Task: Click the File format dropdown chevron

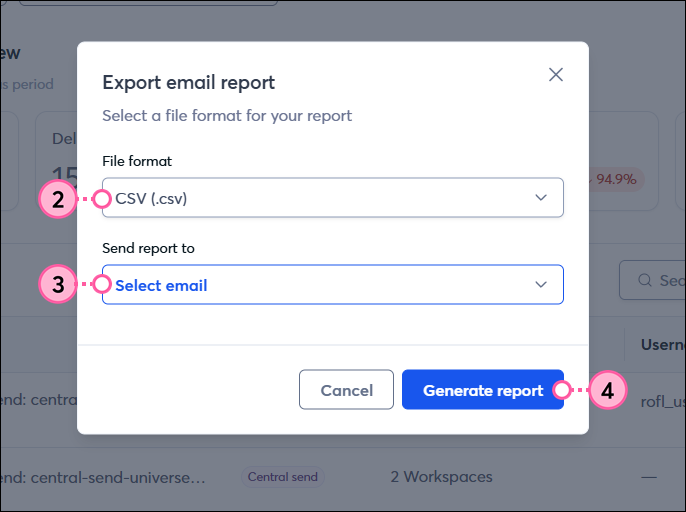Action: (x=541, y=198)
